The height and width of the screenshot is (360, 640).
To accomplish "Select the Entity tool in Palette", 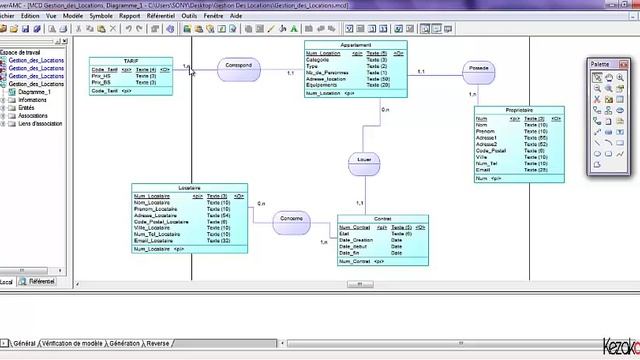I will pos(620,99).
